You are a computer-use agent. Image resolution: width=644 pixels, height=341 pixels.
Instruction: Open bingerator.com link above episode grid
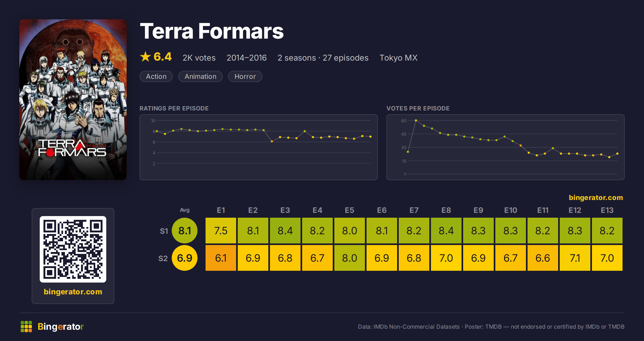click(596, 198)
